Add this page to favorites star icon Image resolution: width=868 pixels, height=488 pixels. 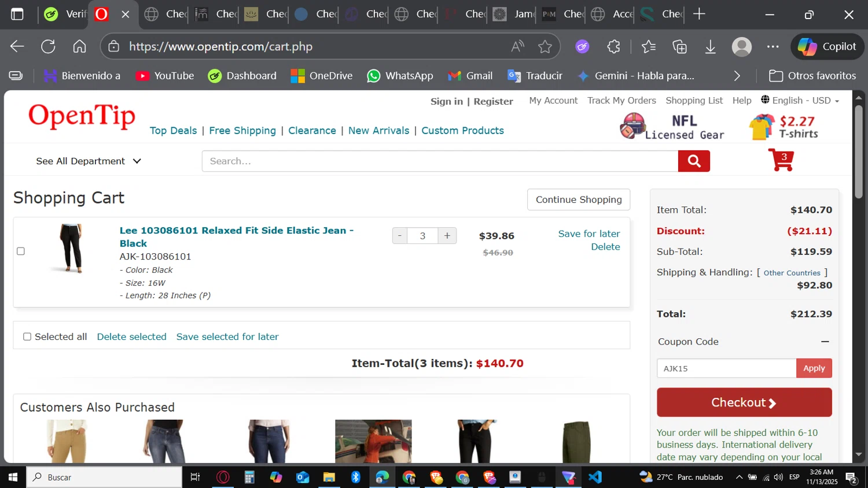pos(545,46)
